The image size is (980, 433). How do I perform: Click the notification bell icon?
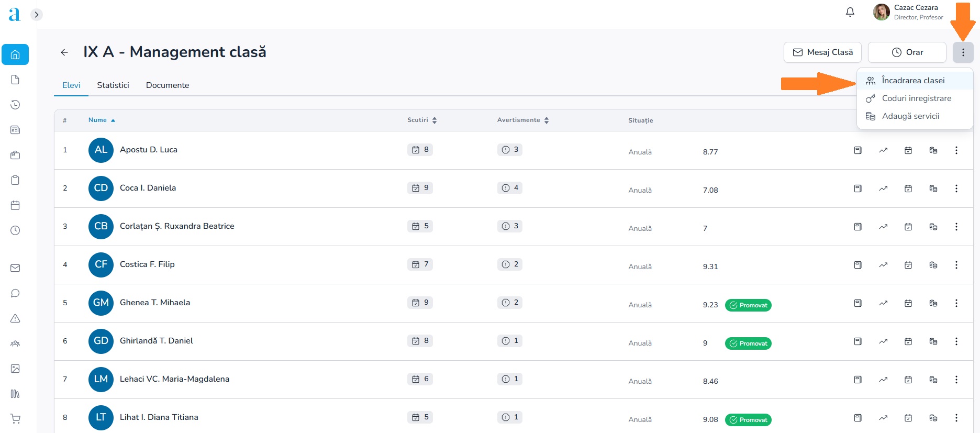[850, 12]
